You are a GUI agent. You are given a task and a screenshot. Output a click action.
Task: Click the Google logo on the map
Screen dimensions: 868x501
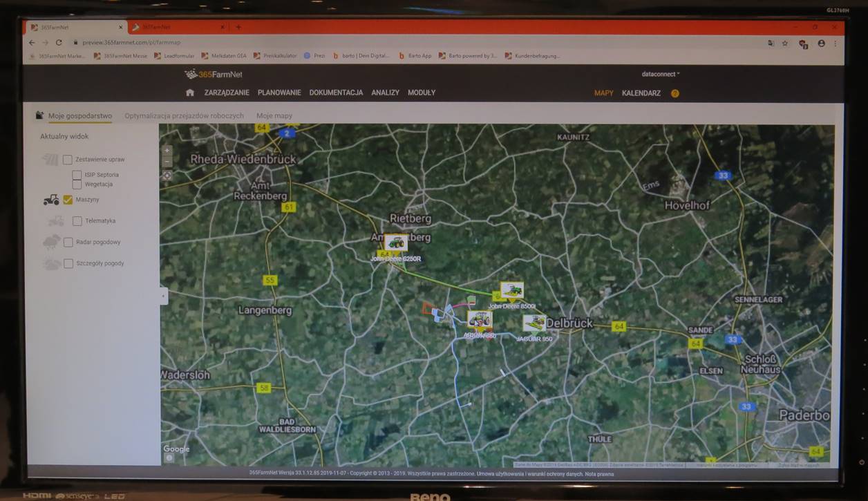(x=176, y=449)
